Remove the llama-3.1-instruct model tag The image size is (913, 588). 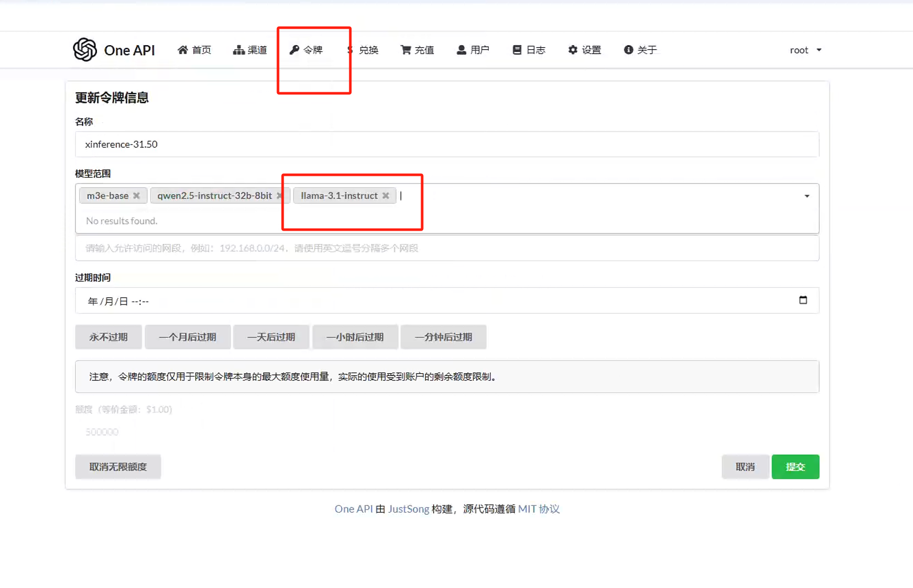[x=386, y=196]
